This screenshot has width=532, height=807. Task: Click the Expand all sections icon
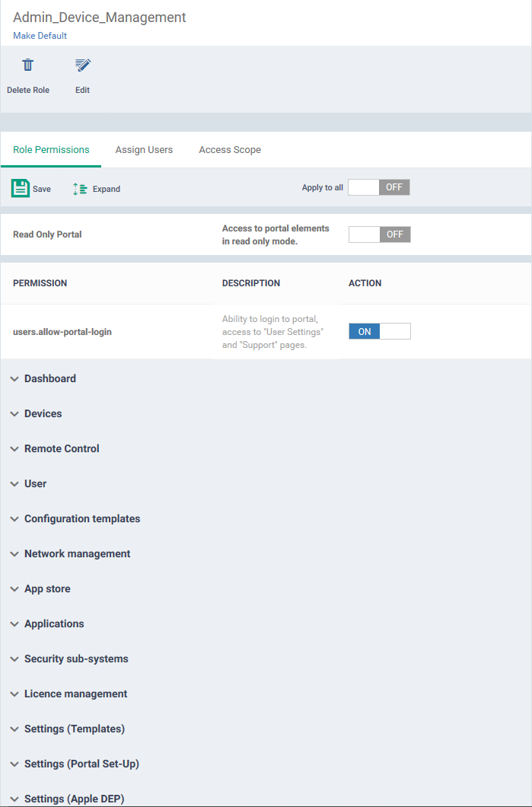pyautogui.click(x=80, y=189)
